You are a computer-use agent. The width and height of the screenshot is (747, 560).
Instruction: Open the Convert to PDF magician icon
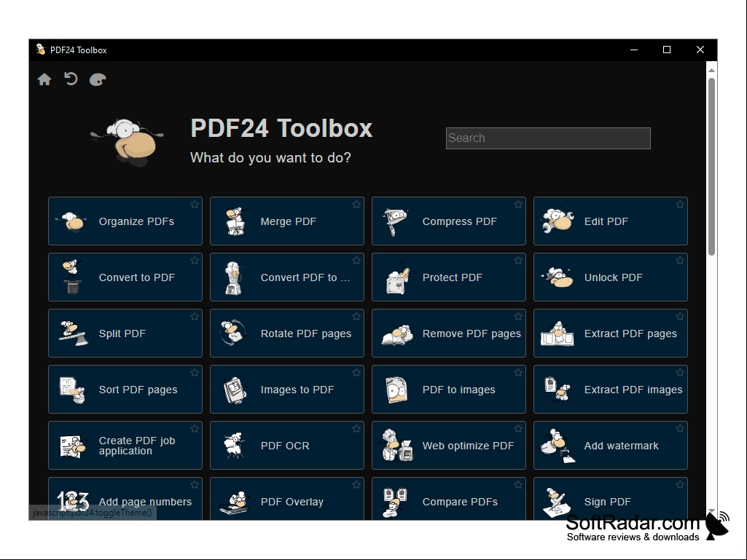[x=72, y=277]
